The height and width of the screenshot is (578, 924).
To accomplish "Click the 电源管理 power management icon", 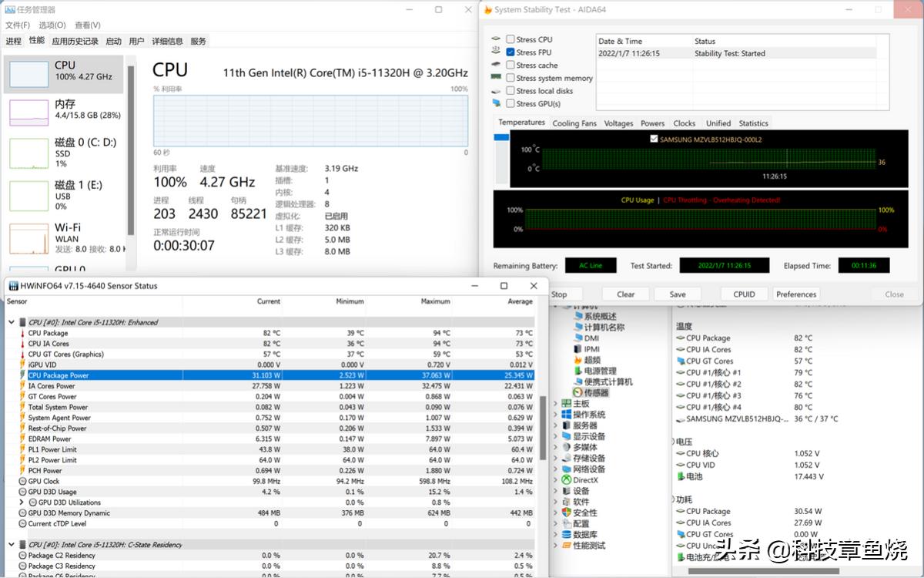I will (577, 371).
